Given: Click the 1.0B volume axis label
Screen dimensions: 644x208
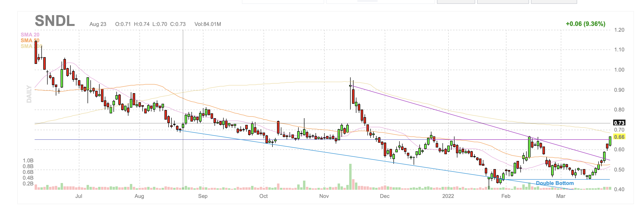Looking at the screenshot, I should point(28,160).
